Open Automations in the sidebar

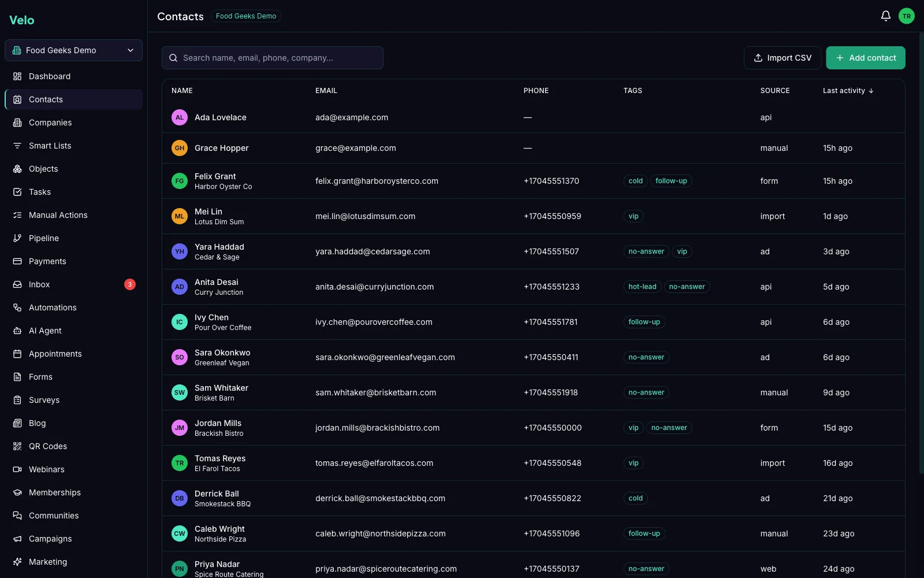point(73,307)
